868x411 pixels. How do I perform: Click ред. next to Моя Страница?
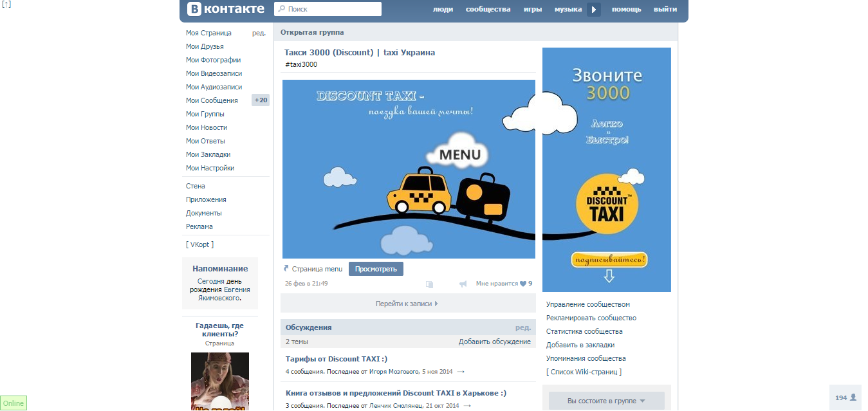coord(259,33)
